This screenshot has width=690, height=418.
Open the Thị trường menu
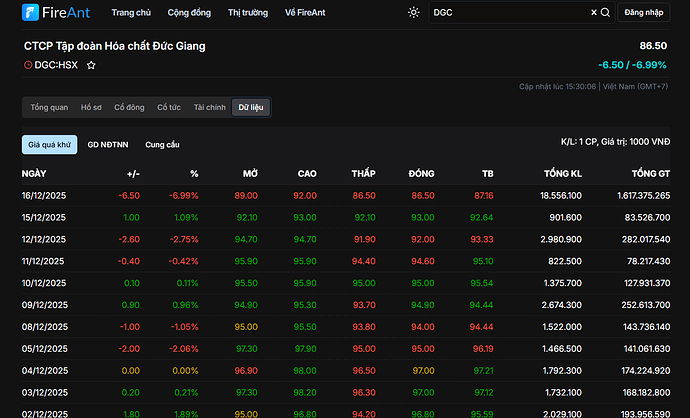(248, 13)
